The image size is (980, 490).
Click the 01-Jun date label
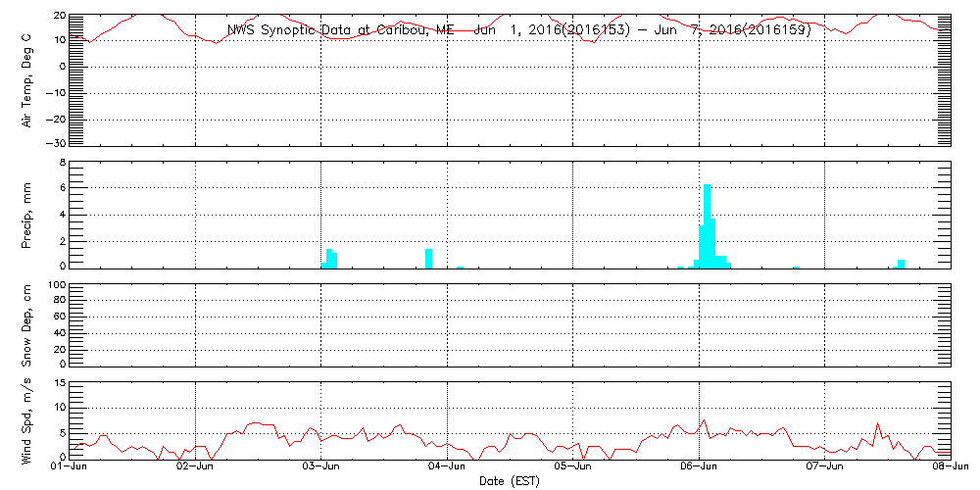pyautogui.click(x=70, y=467)
